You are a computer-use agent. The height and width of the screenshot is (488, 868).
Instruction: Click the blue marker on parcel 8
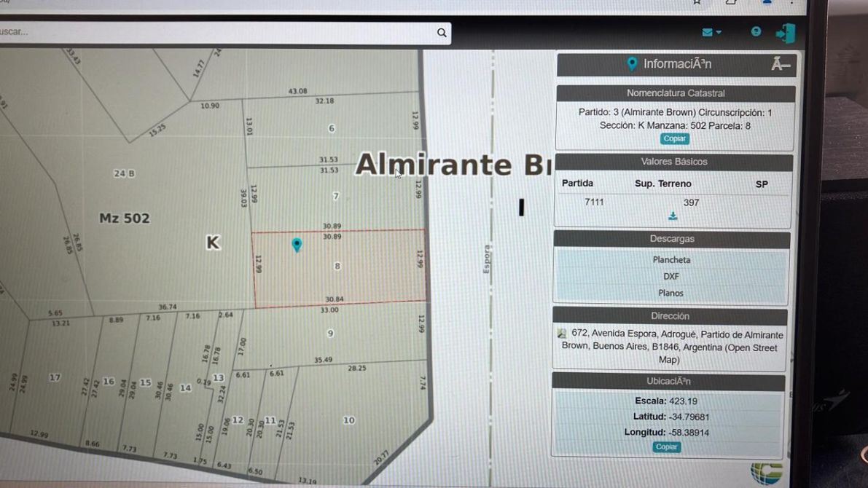297,245
